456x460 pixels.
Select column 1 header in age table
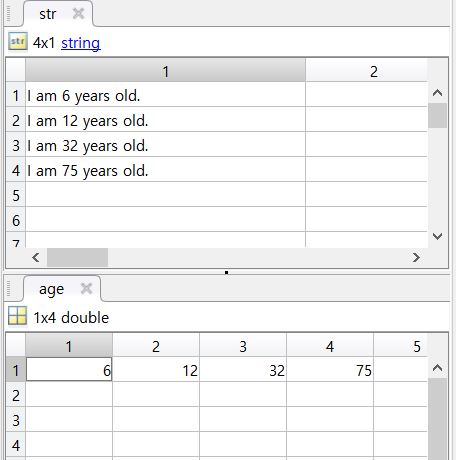point(69,345)
